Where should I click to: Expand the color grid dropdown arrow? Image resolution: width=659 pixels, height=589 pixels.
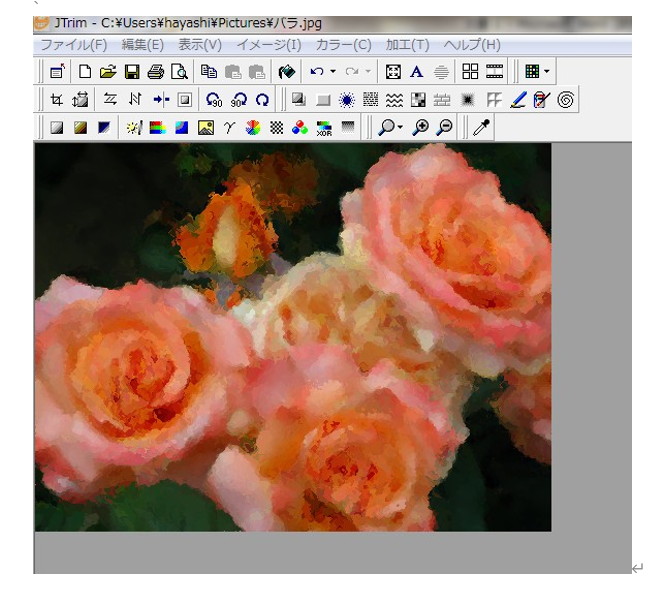[546, 72]
